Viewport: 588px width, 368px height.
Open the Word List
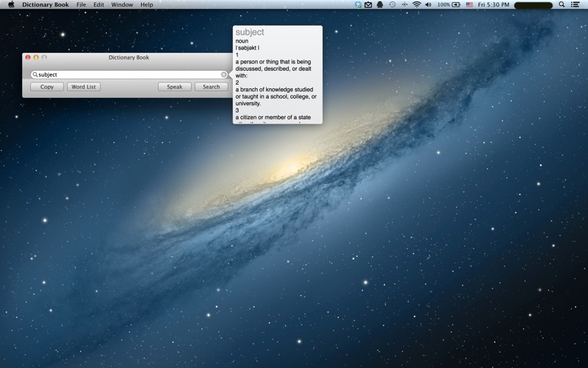[84, 87]
